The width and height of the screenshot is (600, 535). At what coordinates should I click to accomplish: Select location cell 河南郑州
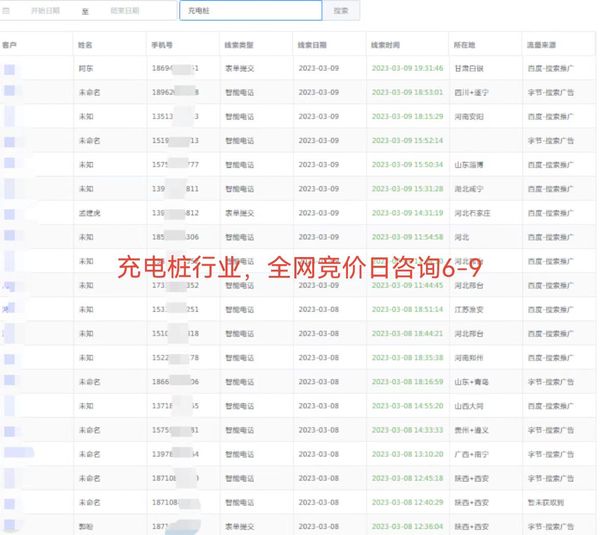(x=469, y=358)
